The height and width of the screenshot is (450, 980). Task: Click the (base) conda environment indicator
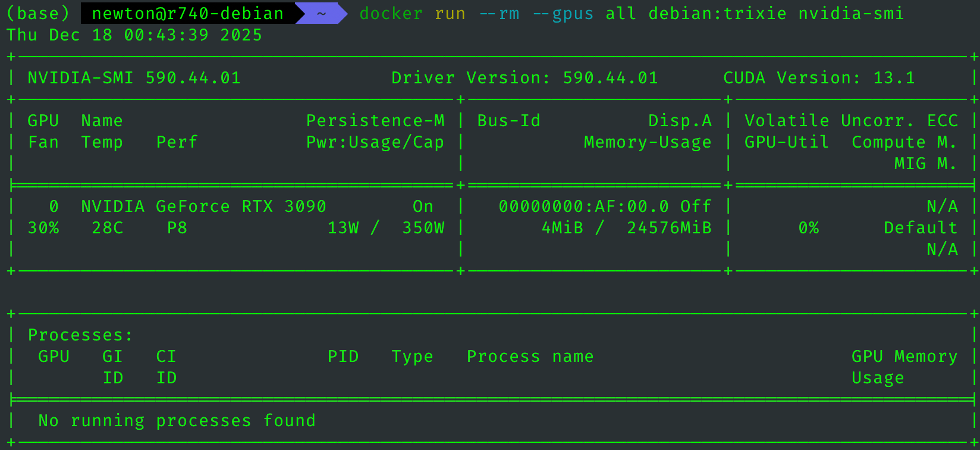38,13
